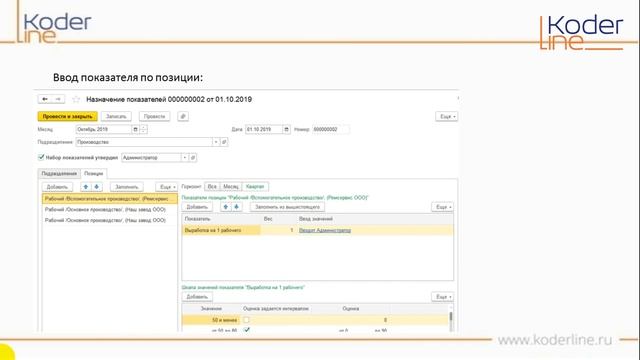Star the document as favorite

tap(76, 99)
